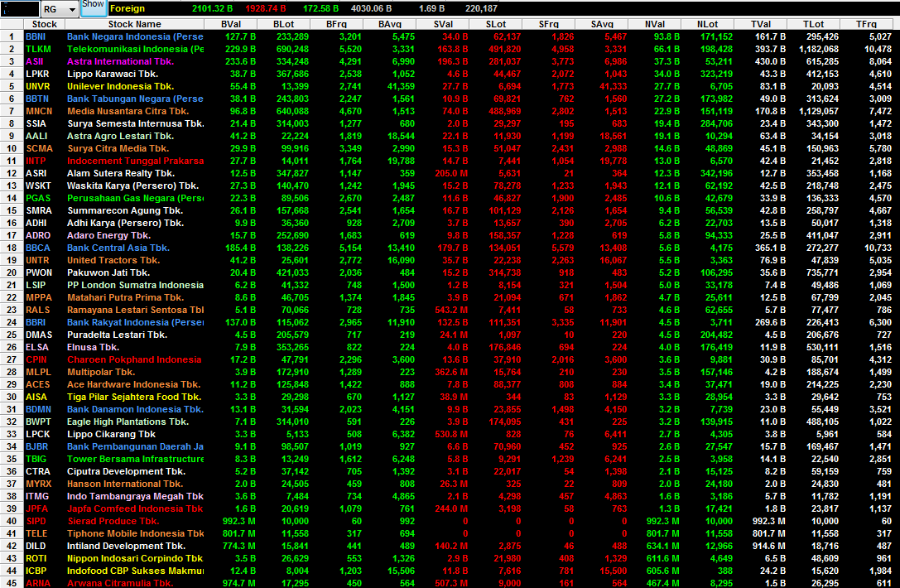The height and width of the screenshot is (588, 900).
Task: Click Elnusa Tbk. stock name
Action: click(93, 347)
